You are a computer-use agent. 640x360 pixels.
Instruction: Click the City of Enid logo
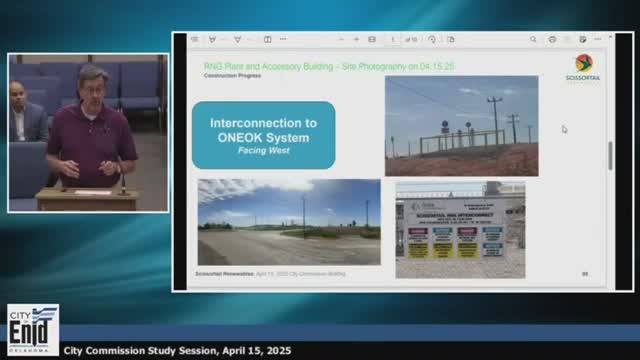click(33, 330)
